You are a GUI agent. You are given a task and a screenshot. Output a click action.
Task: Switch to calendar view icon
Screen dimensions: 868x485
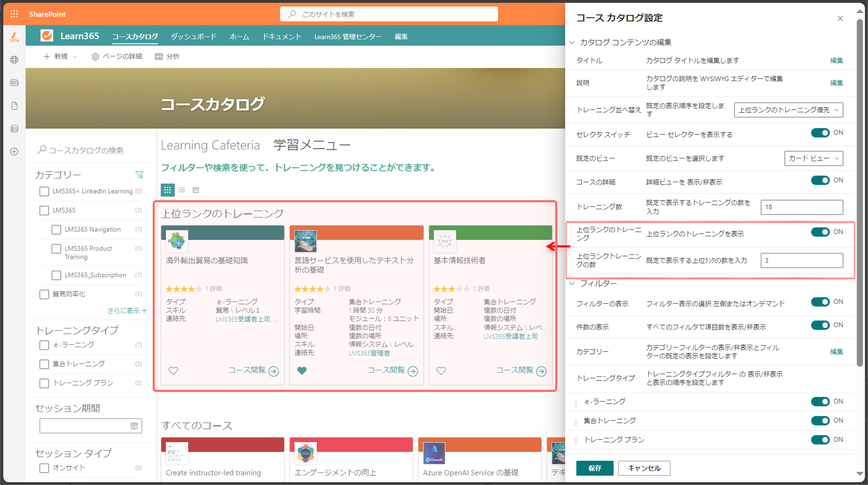click(x=195, y=190)
